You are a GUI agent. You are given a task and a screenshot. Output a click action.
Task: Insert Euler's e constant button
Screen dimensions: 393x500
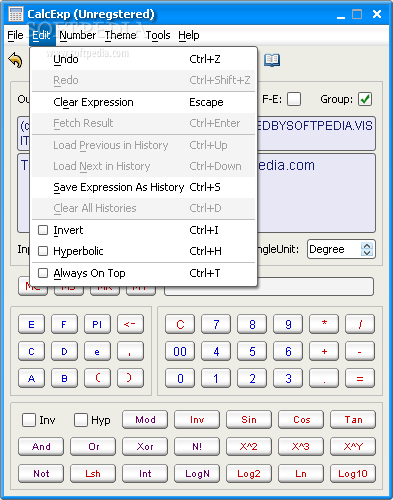97,352
